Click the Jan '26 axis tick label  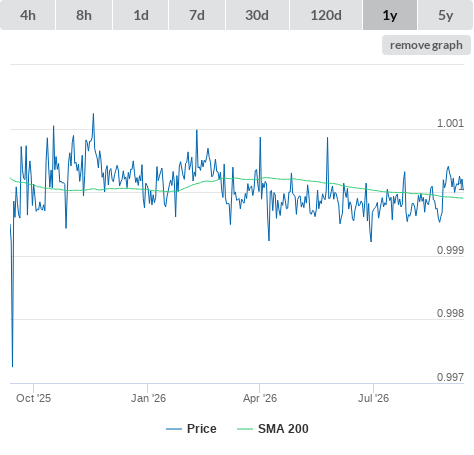click(148, 398)
